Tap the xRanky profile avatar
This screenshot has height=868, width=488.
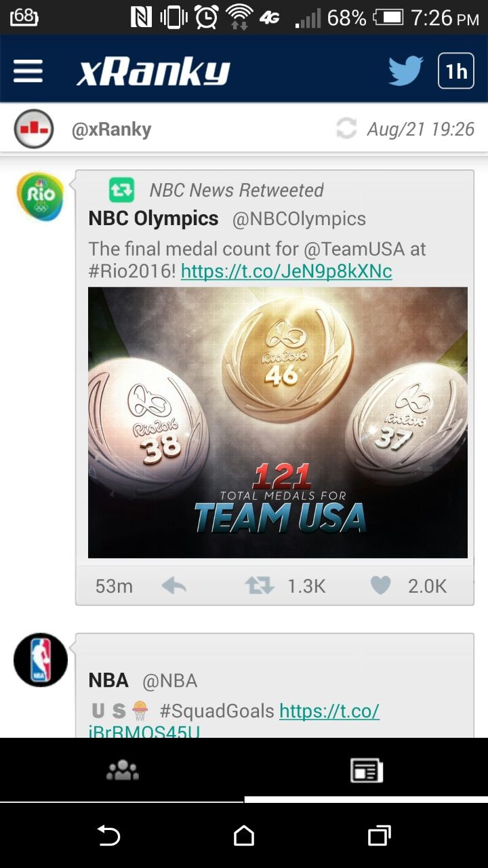(x=34, y=129)
